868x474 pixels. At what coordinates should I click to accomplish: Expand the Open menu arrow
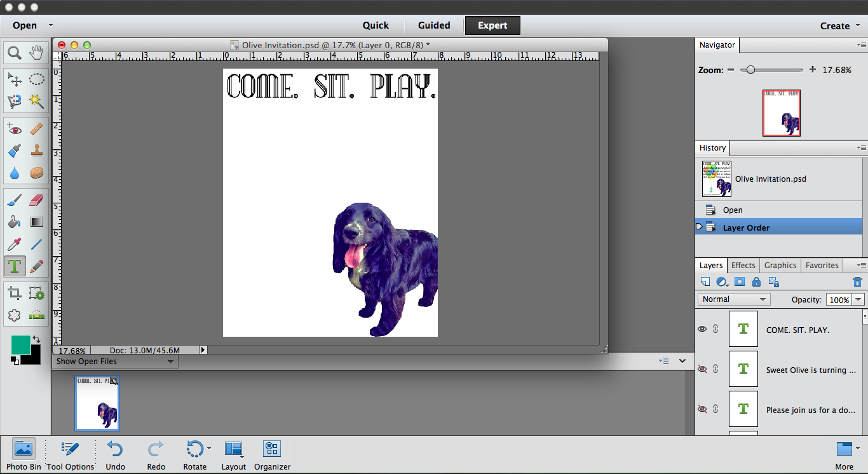tap(51, 25)
